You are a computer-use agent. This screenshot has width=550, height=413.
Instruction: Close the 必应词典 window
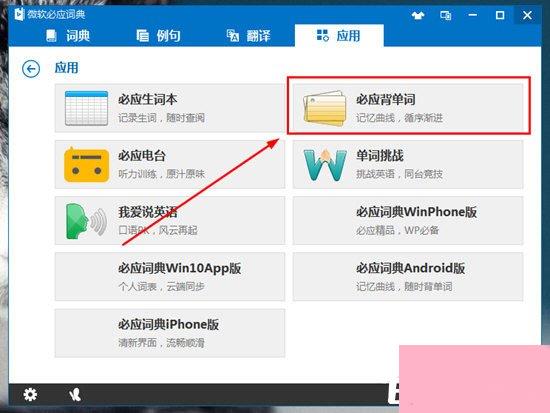pyautogui.click(x=527, y=15)
